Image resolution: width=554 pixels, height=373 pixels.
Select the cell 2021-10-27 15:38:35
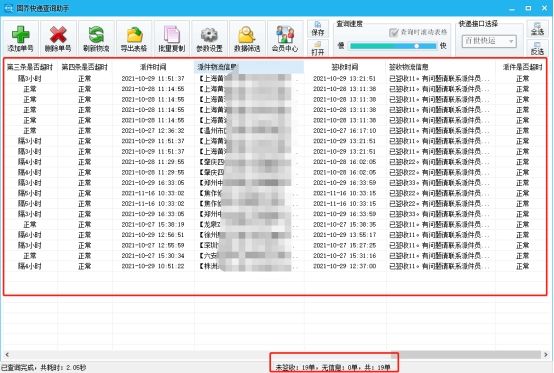pyautogui.click(x=344, y=224)
